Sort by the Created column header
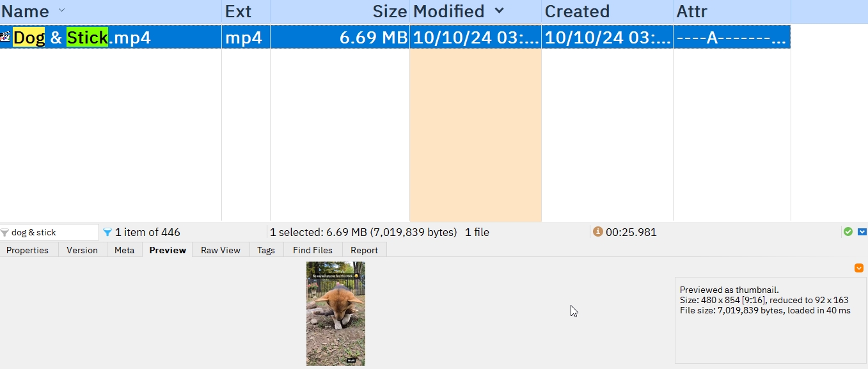This screenshot has height=369, width=868. click(577, 12)
